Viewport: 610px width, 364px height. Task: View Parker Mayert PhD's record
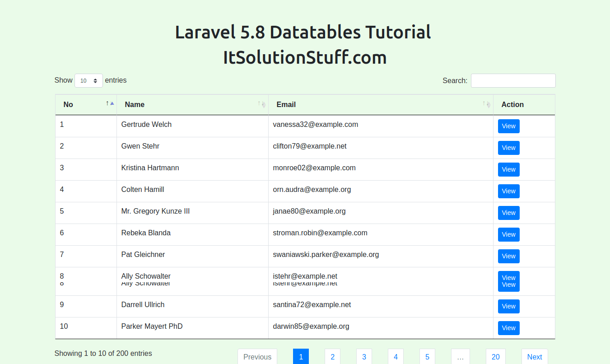(x=509, y=328)
